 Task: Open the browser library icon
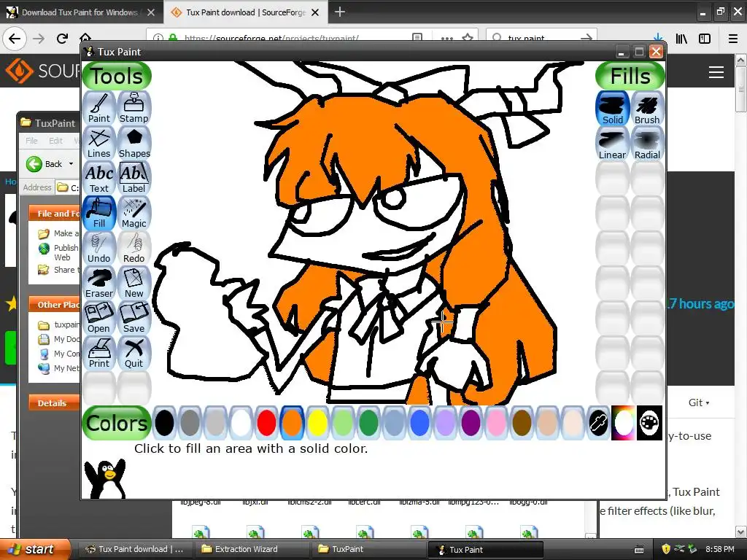point(681,39)
